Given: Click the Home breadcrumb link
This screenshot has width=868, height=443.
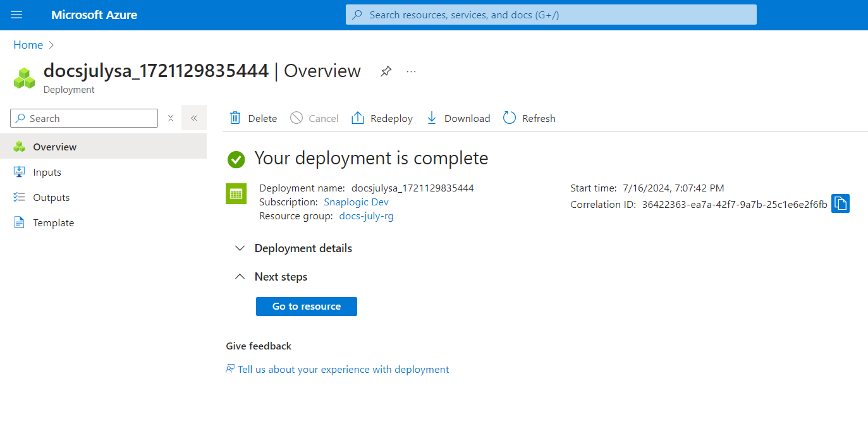Looking at the screenshot, I should pyautogui.click(x=28, y=45).
